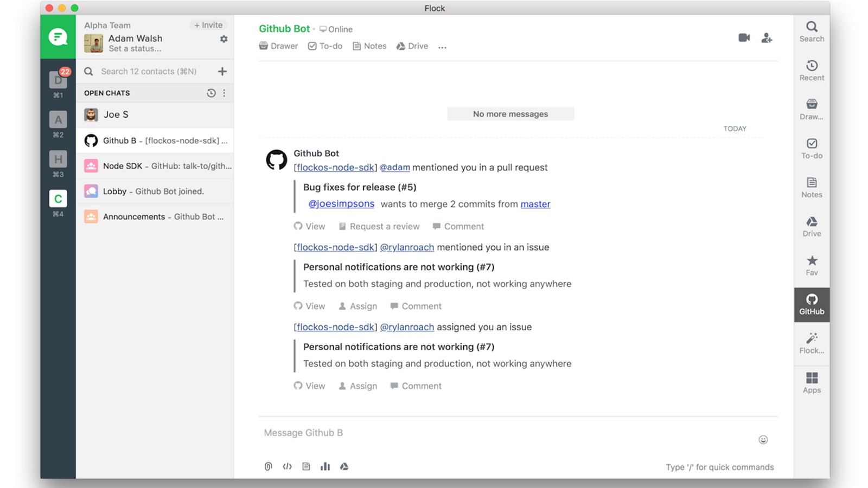
Task: Click Request a review
Action: pos(379,226)
